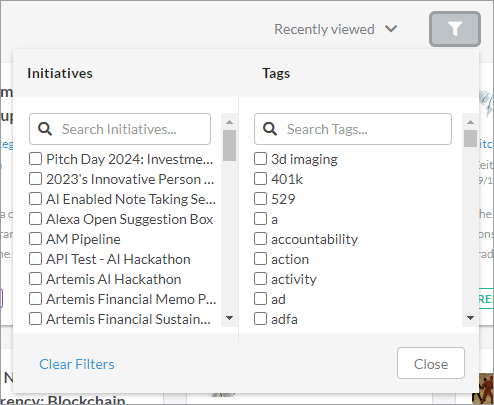Click the Clear Filters link
494x405 pixels.
[x=77, y=364]
